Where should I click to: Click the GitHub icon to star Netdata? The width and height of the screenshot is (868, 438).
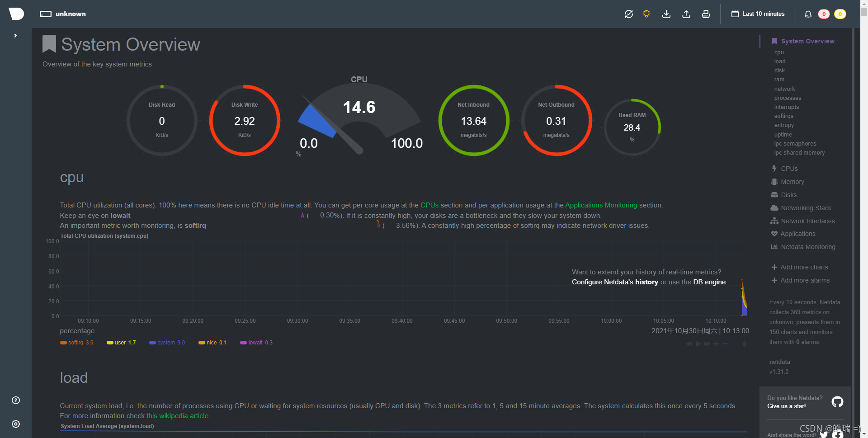click(x=837, y=402)
